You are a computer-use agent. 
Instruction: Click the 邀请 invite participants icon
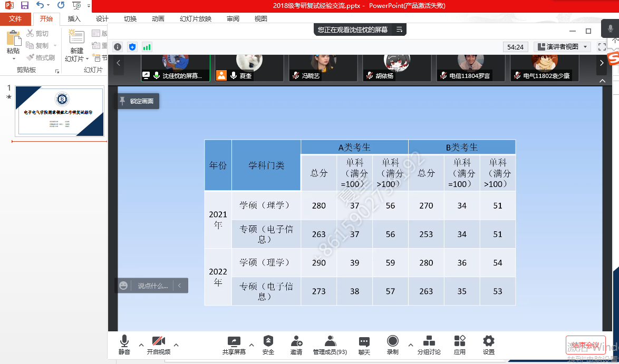(x=296, y=341)
